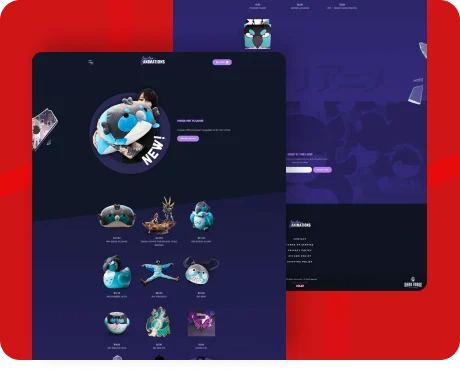This screenshot has height=374, width=460.
Task: Open the Shipping Policy footer link
Action: click(300, 262)
